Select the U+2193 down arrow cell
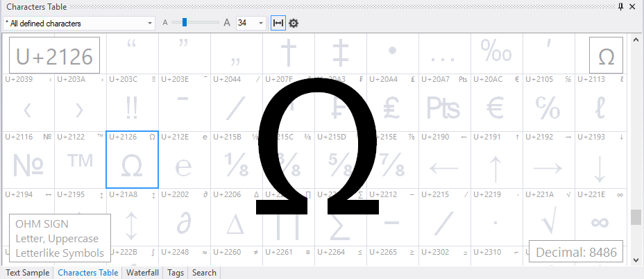 [601, 160]
